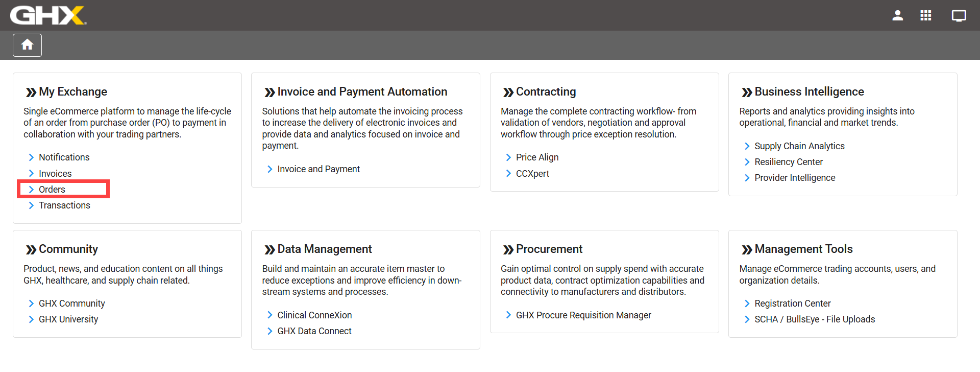Open the Resiliency Center link
Screen dimensions: 980x372
pos(789,162)
